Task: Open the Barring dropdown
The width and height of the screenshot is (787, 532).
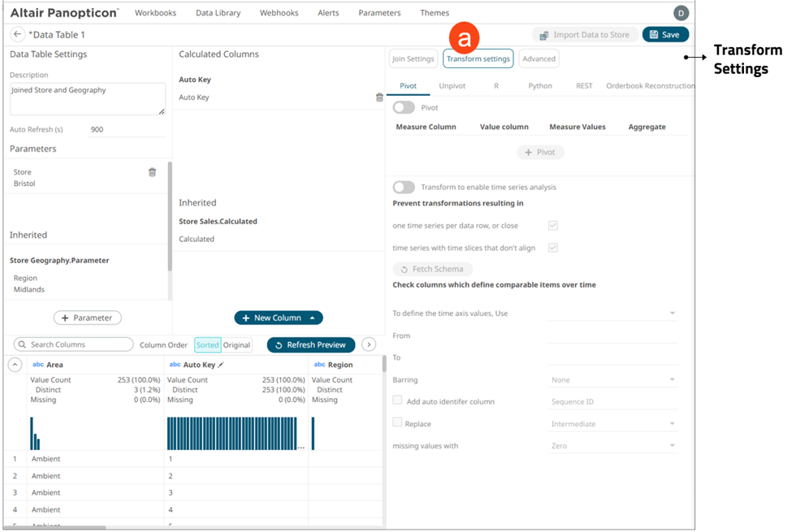Action: [x=612, y=380]
